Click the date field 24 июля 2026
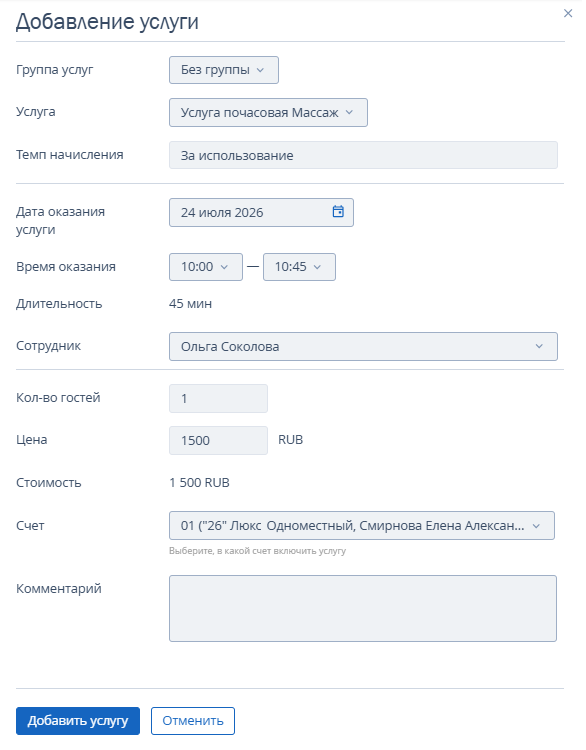The width and height of the screenshot is (586, 750). coord(263,214)
